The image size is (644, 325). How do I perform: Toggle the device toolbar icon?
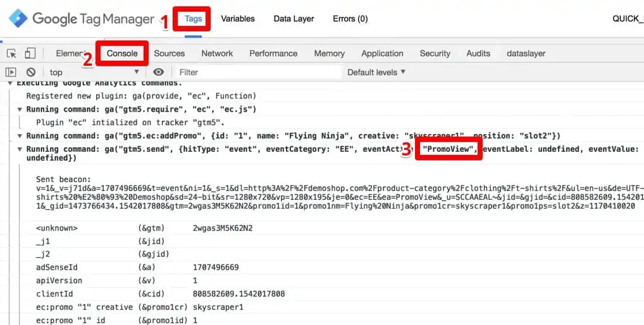coord(30,54)
